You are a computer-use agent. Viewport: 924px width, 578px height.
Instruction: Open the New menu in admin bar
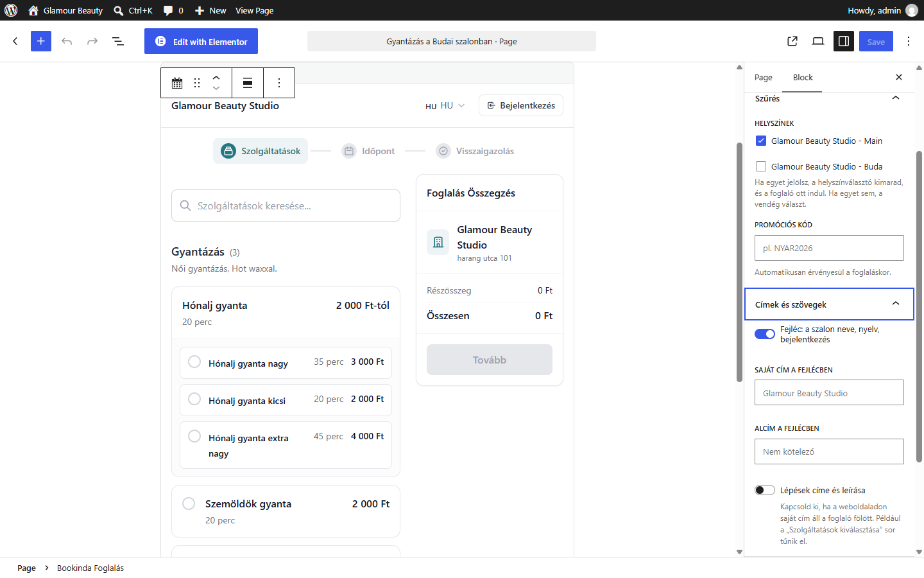[x=210, y=10]
